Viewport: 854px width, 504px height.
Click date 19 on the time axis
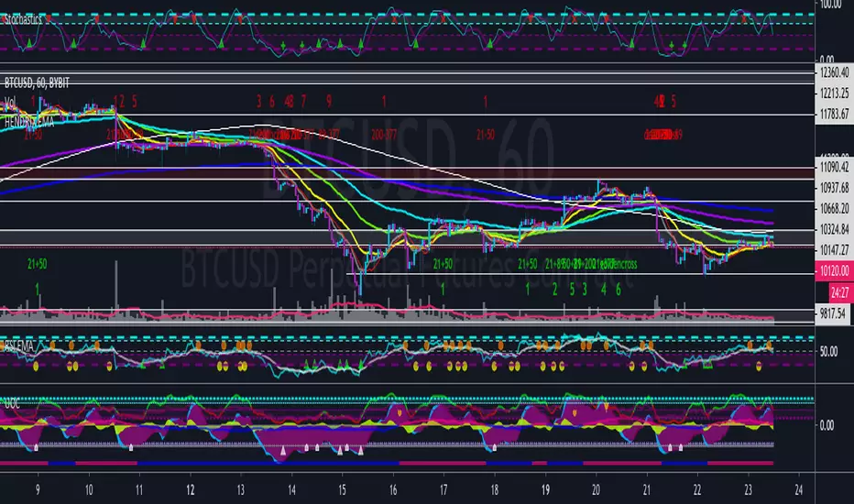[545, 490]
